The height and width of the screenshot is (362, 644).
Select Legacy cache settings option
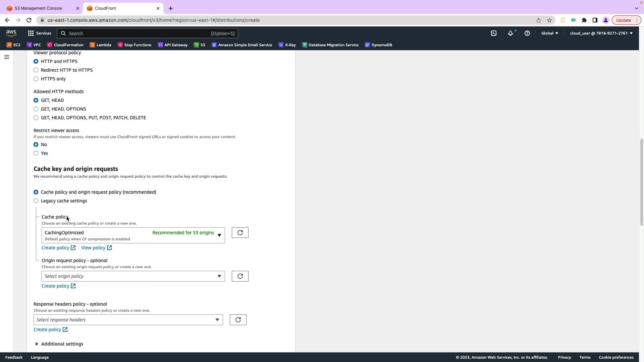[x=36, y=201]
